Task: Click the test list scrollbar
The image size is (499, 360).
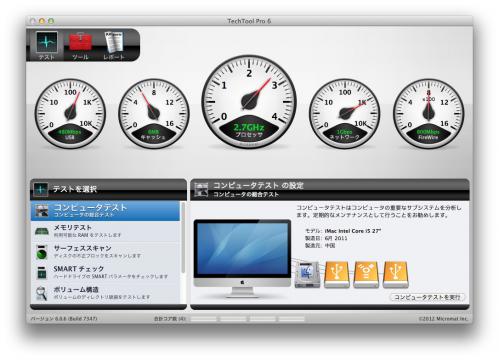Action: (183, 237)
